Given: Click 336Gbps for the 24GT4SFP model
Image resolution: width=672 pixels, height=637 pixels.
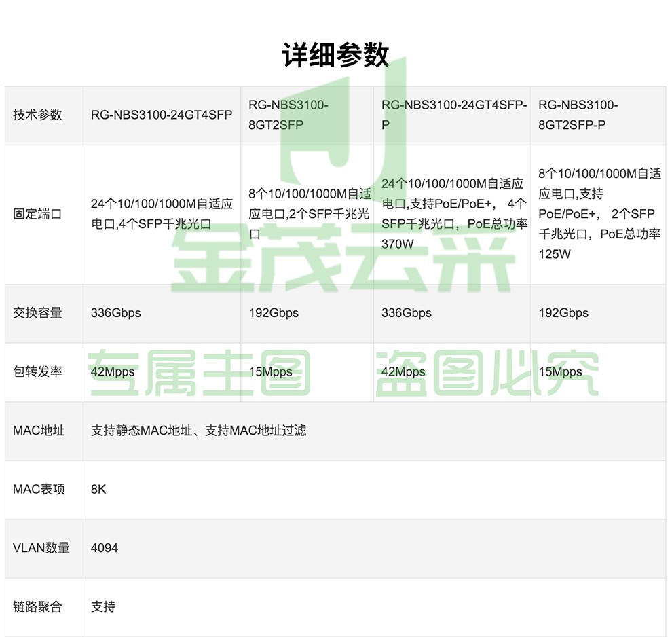Looking at the screenshot, I should pos(115,313).
